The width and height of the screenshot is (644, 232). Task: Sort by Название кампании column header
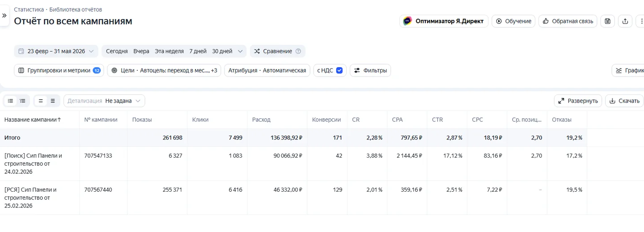coord(33,120)
